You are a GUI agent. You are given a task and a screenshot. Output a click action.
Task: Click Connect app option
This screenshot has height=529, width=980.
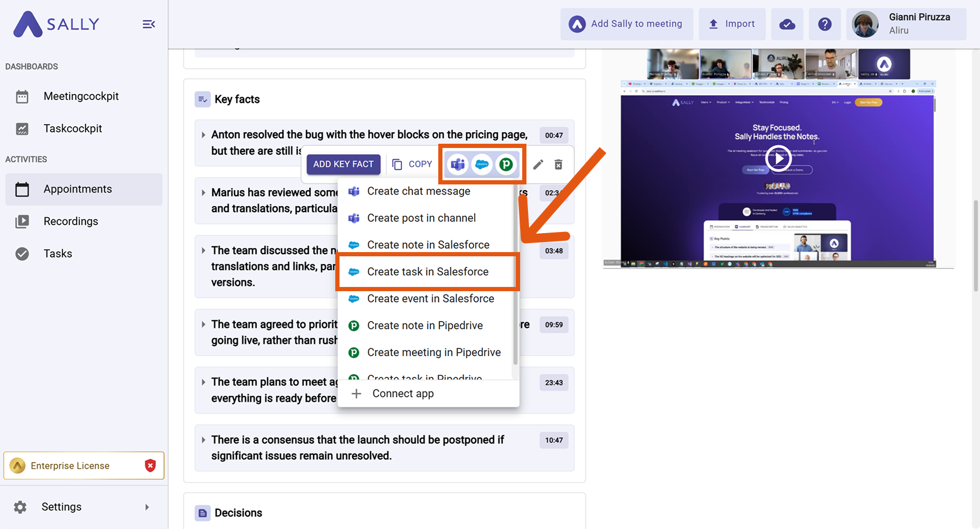(428, 394)
